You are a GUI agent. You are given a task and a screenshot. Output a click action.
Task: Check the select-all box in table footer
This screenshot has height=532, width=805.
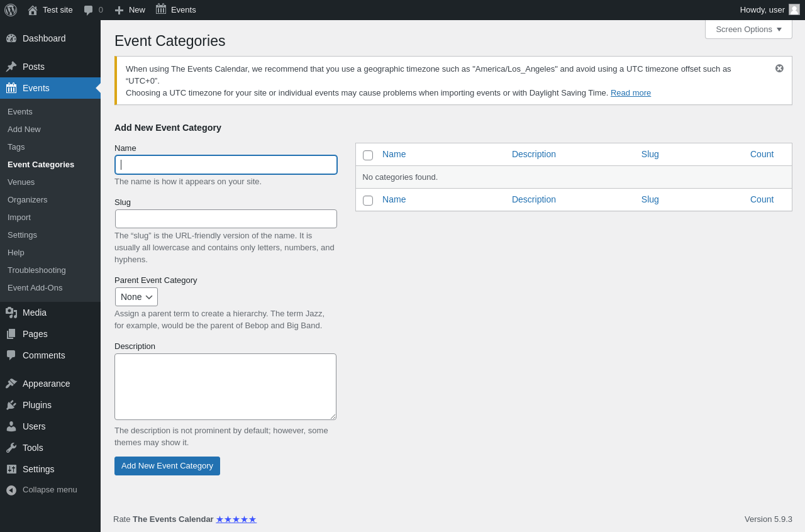[x=368, y=201]
